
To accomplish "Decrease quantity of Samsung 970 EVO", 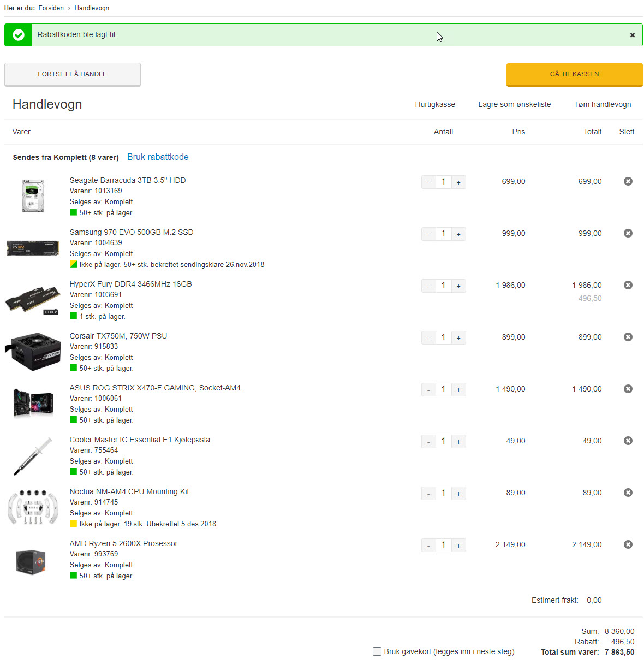I will 428,234.
